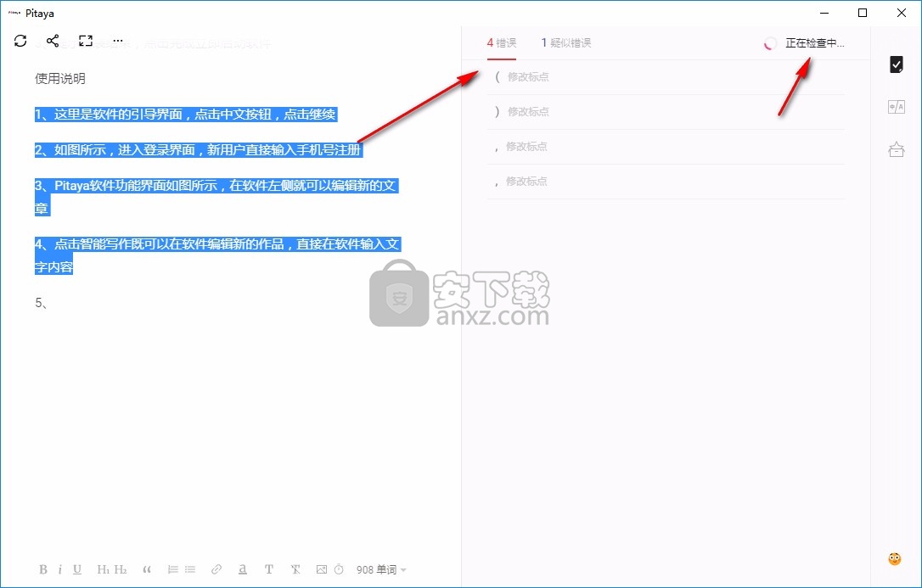Switch to the 1 疑似错误 tab

[x=565, y=43]
